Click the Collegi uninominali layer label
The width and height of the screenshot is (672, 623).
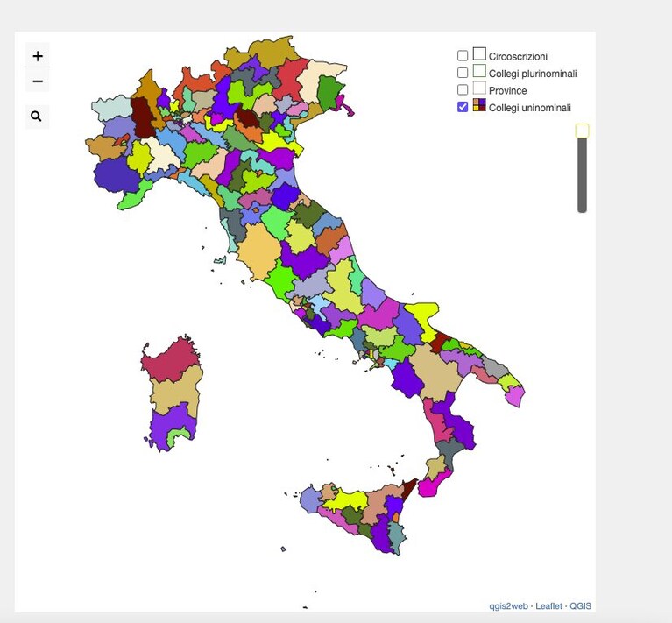[x=529, y=108]
